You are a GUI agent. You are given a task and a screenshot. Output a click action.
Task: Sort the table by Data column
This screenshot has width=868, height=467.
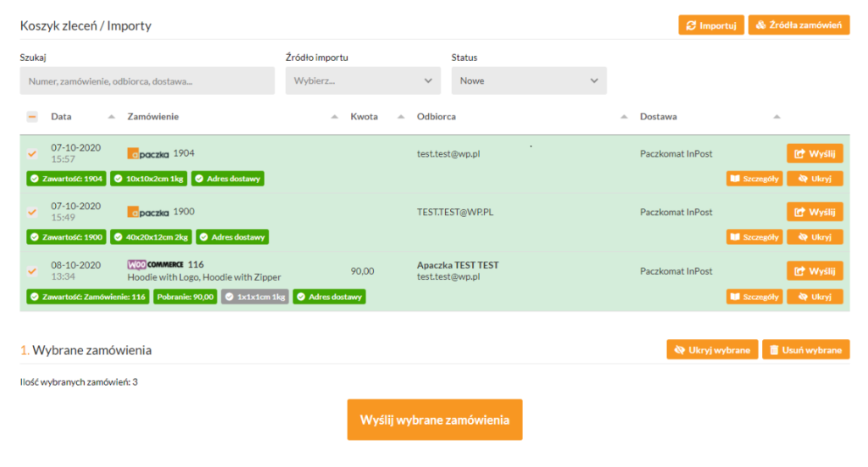tap(62, 117)
